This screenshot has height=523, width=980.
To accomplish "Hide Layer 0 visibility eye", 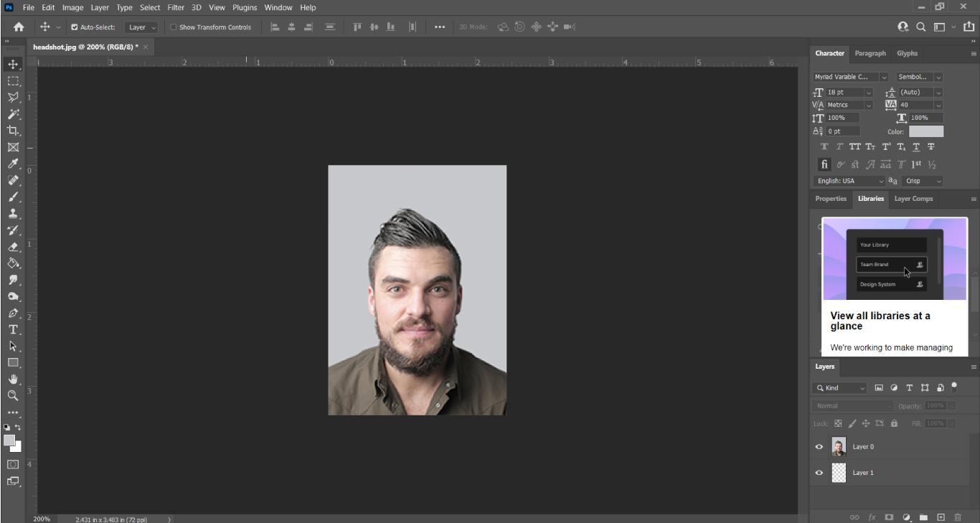I will point(819,446).
